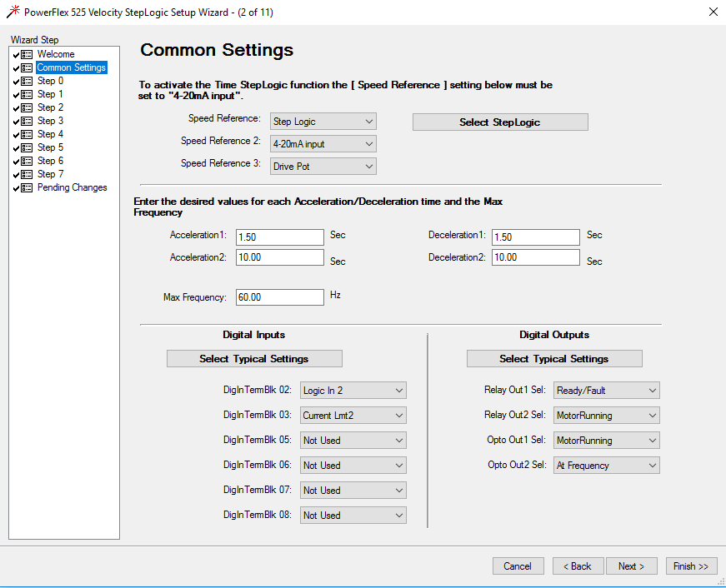Select Step 6 from wizard steps
This screenshot has width=726, height=588.
(x=50, y=161)
